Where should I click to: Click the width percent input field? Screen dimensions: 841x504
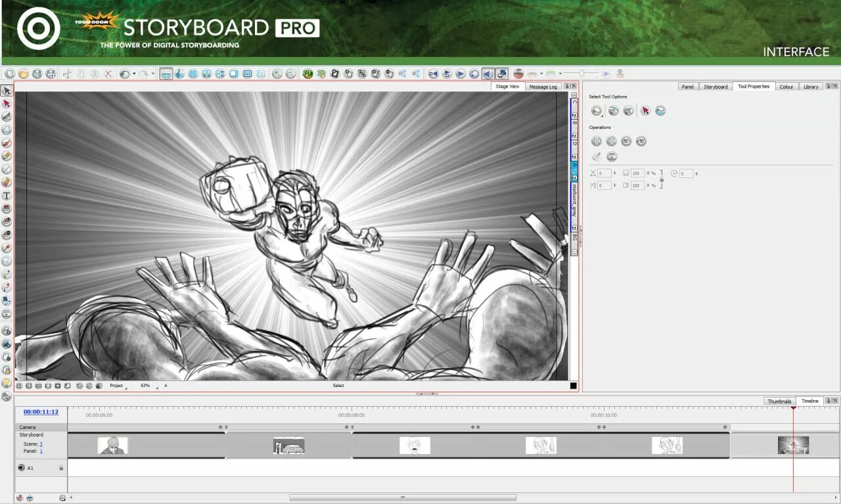[637, 173]
